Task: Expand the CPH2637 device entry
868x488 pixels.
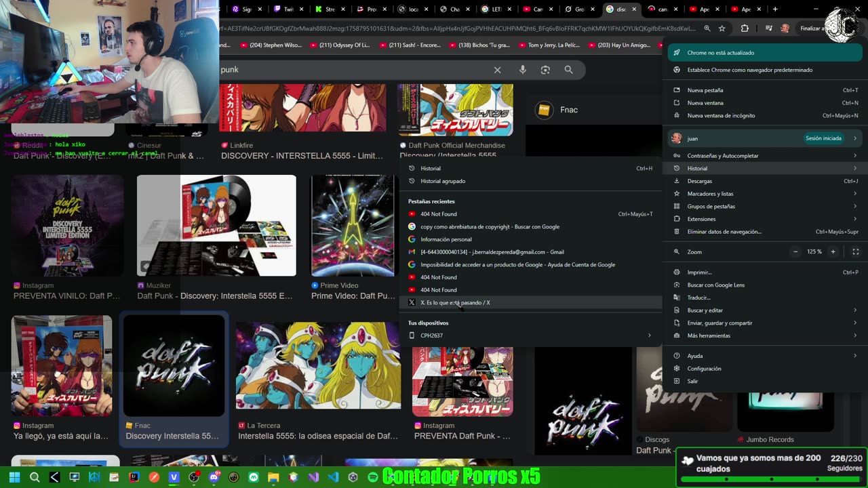Action: [531, 335]
